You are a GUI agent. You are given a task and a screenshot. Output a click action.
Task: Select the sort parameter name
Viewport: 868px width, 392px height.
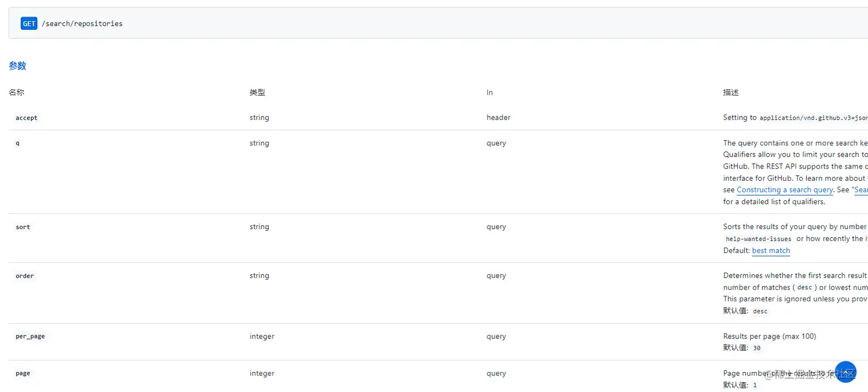tap(22, 227)
